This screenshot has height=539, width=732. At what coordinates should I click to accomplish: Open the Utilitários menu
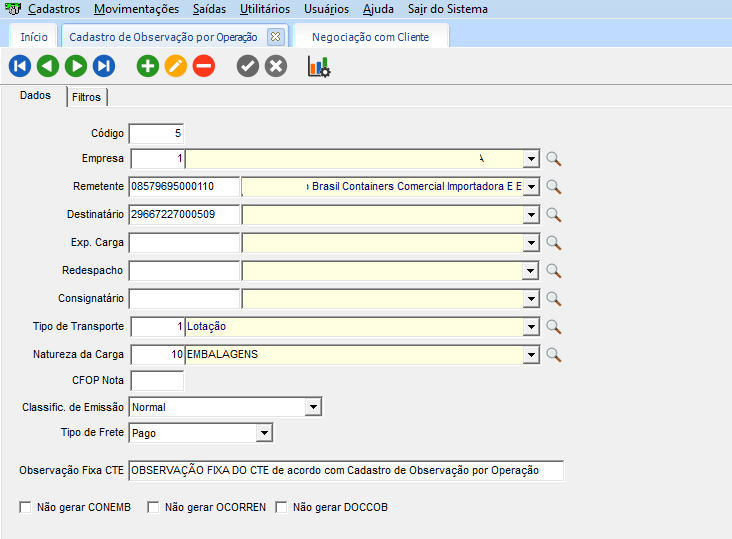pyautogui.click(x=265, y=9)
